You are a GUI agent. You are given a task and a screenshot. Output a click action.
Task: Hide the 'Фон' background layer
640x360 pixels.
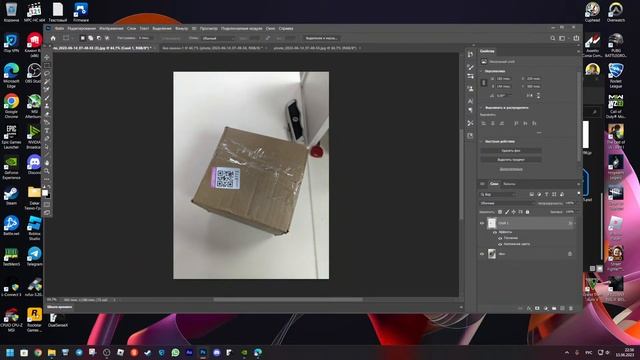482,253
